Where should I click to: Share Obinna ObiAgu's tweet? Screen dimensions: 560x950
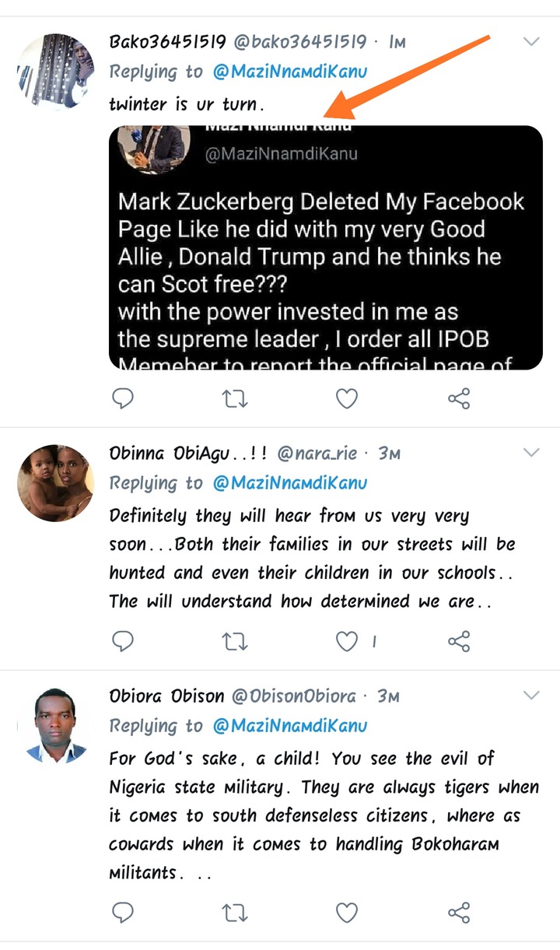459,641
